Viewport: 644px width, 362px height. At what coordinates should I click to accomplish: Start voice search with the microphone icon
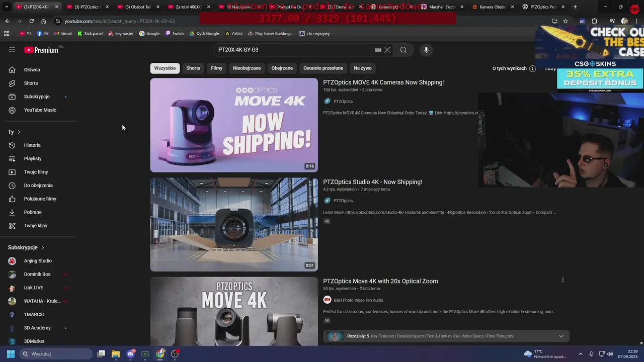(426, 50)
